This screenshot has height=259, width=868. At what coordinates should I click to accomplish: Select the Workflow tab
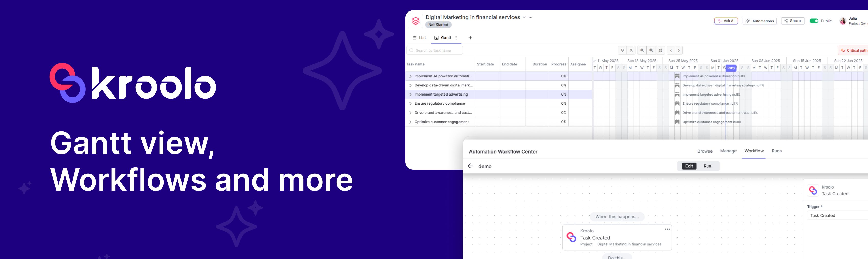(x=754, y=151)
